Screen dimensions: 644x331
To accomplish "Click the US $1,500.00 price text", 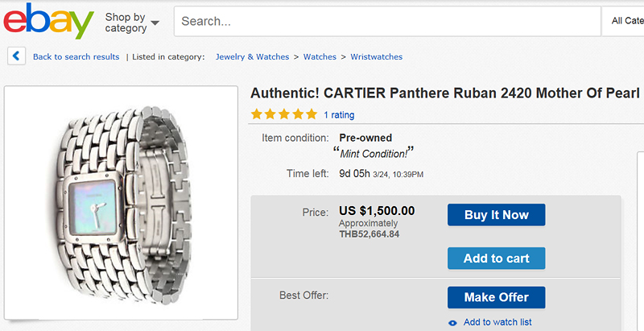I will [377, 211].
